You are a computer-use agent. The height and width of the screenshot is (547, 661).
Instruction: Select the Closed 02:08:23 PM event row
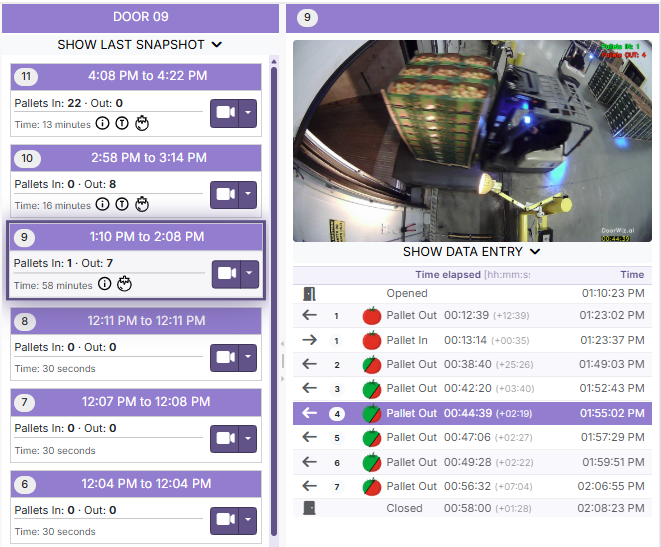coord(473,508)
